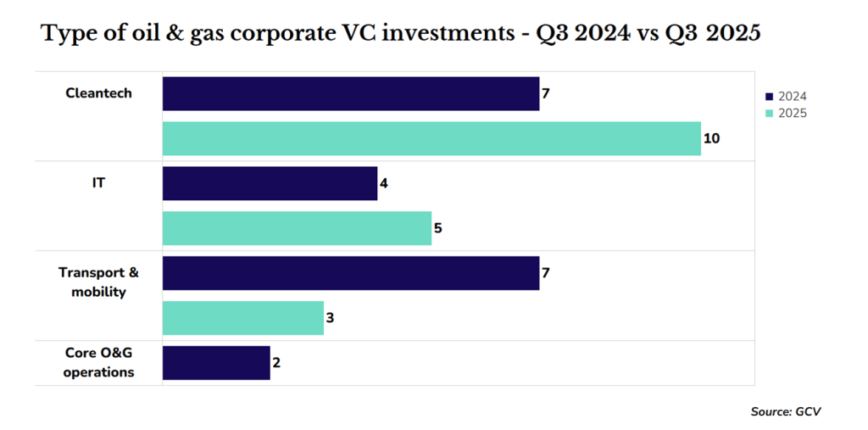868x430 pixels.
Task: Click the Source: GCV attribution
Action: [x=786, y=411]
